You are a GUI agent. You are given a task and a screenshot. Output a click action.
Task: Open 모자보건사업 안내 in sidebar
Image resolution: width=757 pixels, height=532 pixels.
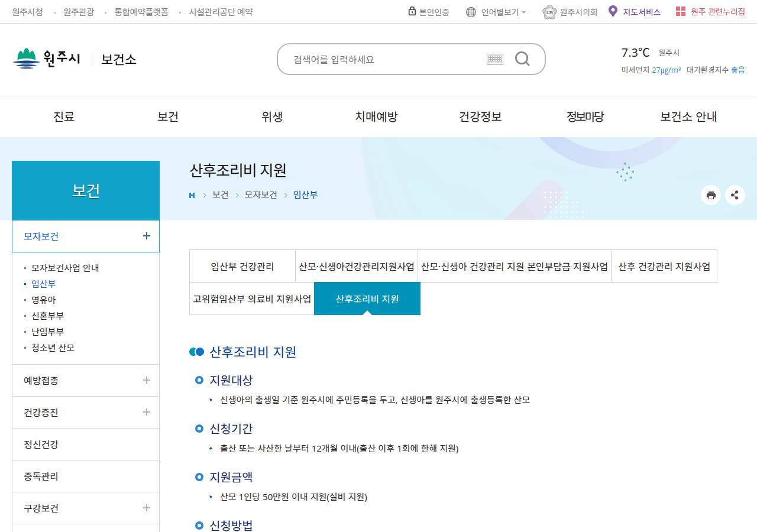(65, 268)
